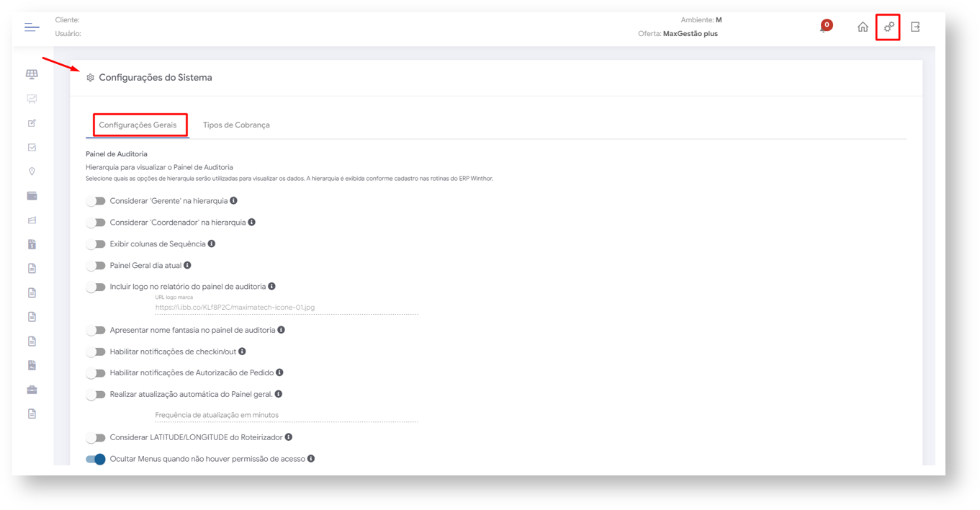Select the Configurações Gerais tab
This screenshot has height=510, width=980.
138,125
